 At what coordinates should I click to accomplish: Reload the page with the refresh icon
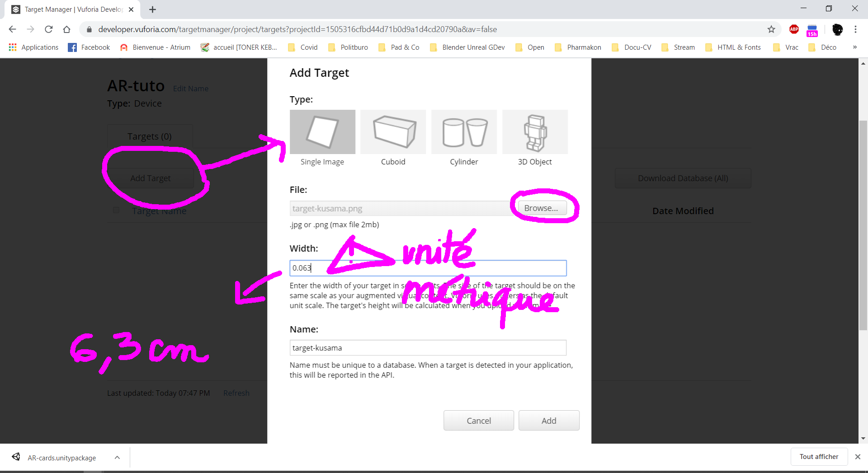click(49, 29)
